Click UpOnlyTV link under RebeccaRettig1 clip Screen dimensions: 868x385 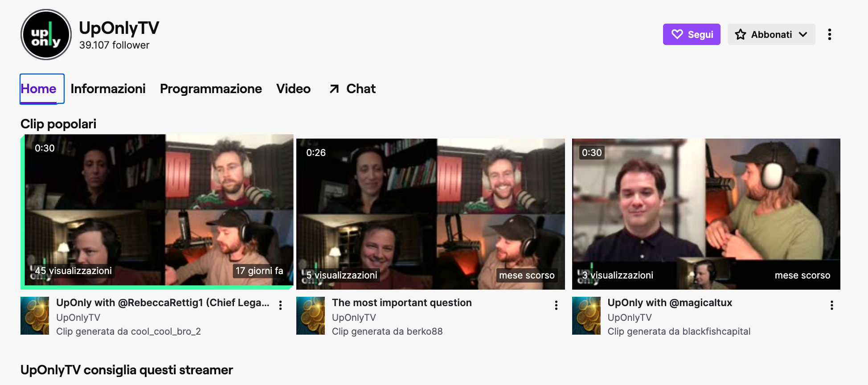[78, 318]
